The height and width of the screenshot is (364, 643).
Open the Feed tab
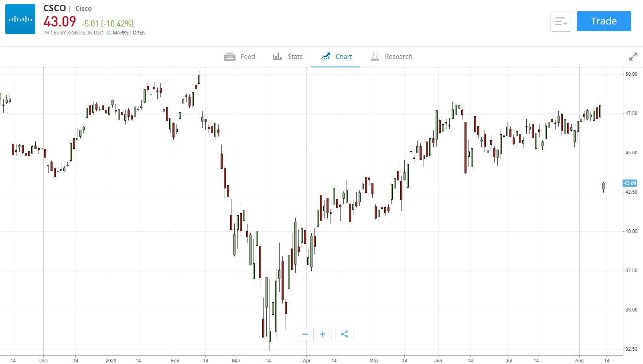[247, 57]
